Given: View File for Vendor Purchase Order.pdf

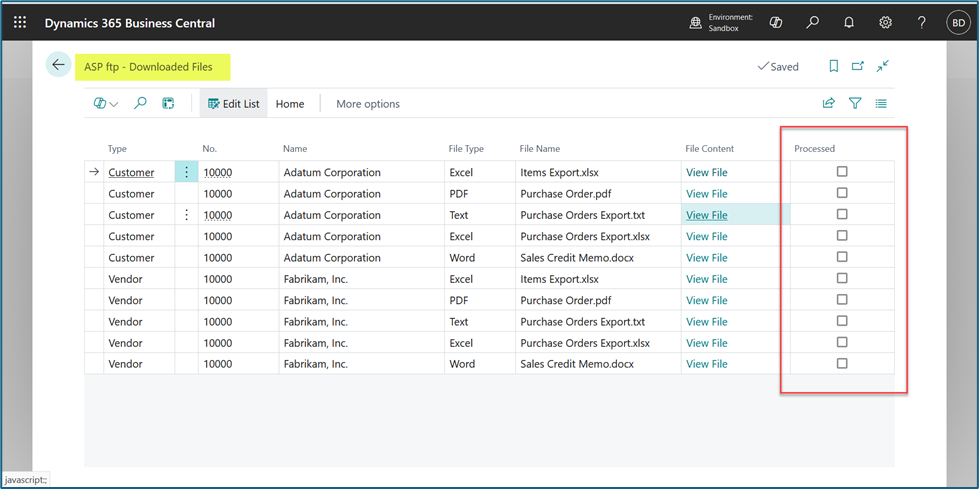Looking at the screenshot, I should click(x=707, y=300).
